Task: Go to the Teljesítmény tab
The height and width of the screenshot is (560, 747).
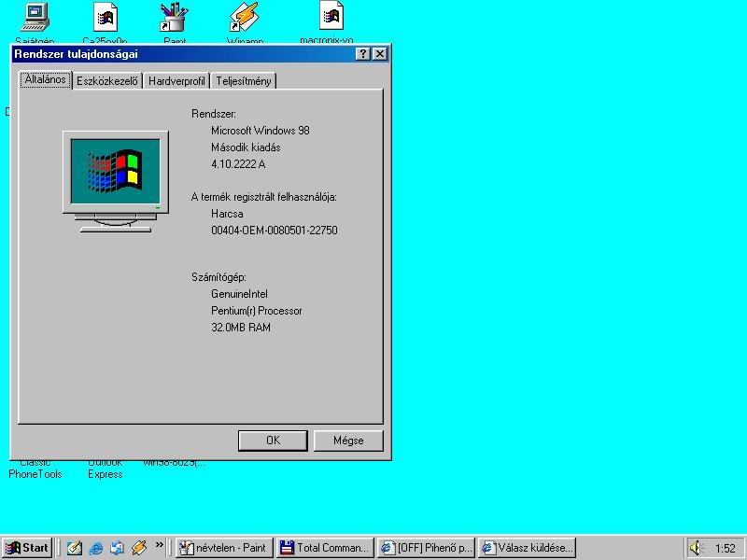Action: click(244, 81)
